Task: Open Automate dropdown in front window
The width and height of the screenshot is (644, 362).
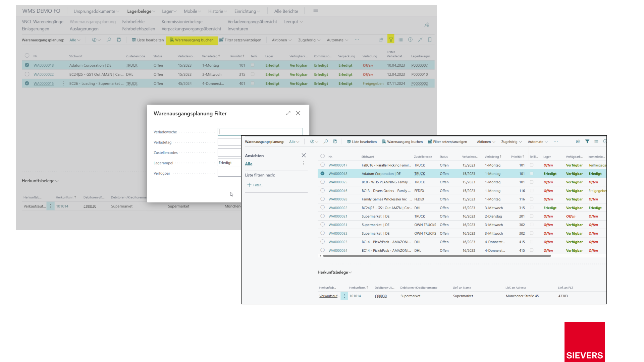Action: click(x=538, y=142)
